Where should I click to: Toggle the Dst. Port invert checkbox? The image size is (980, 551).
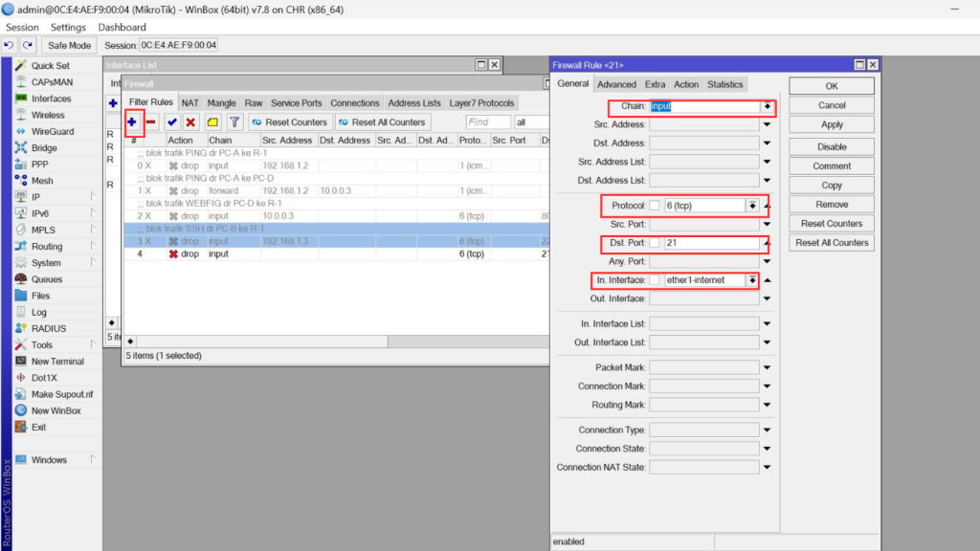pyautogui.click(x=655, y=243)
